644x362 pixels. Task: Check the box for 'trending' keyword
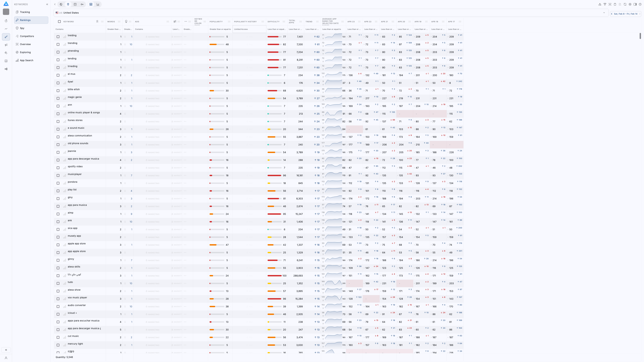[x=58, y=44]
